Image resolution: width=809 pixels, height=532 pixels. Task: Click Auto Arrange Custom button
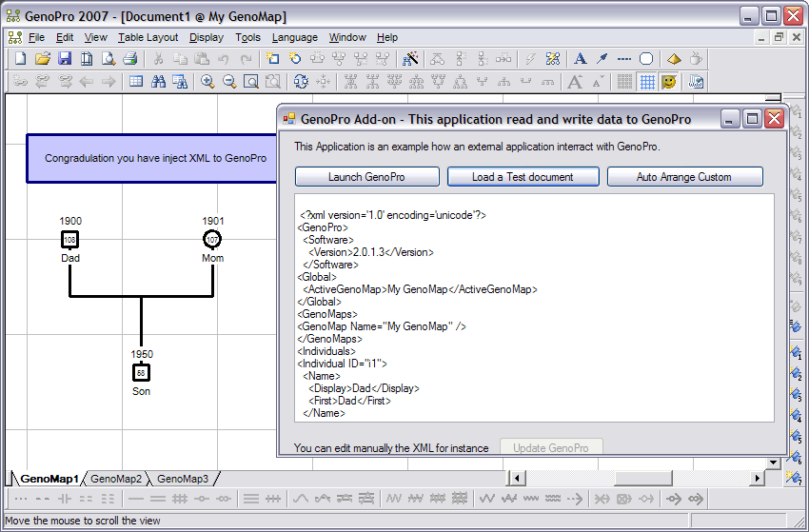coord(684,176)
